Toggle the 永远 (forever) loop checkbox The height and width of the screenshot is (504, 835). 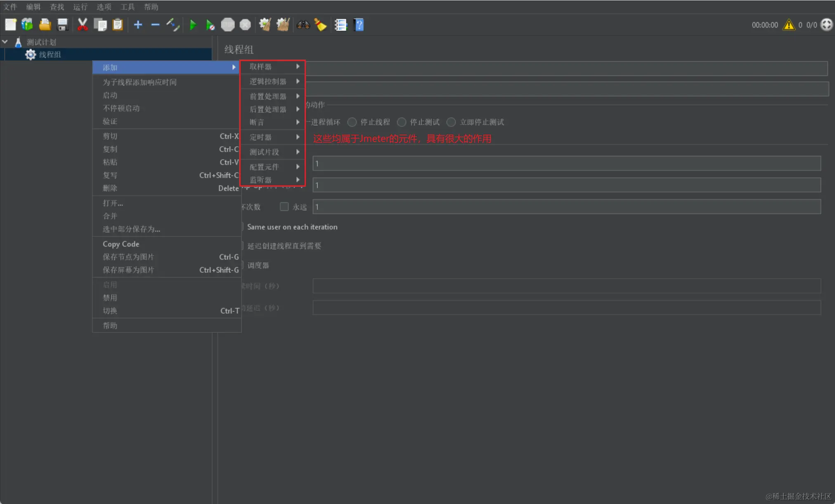pos(284,207)
